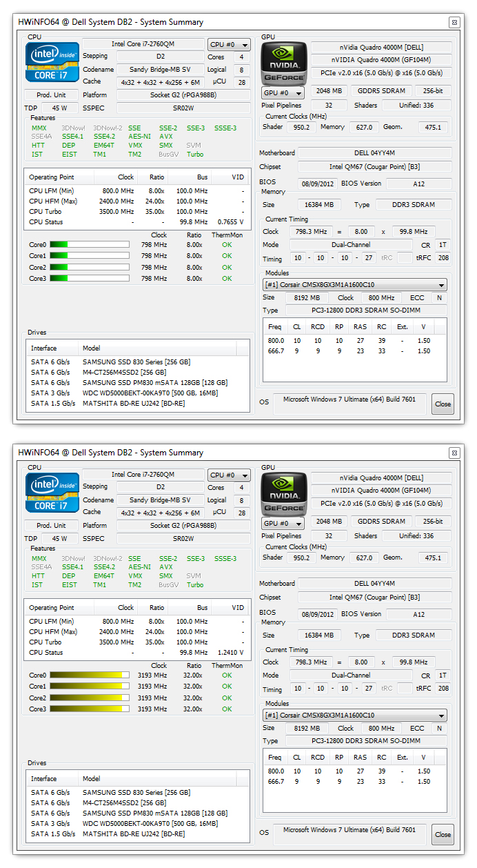Select CPU Turbo row in upper window
The height and width of the screenshot is (868, 477).
click(x=136, y=212)
